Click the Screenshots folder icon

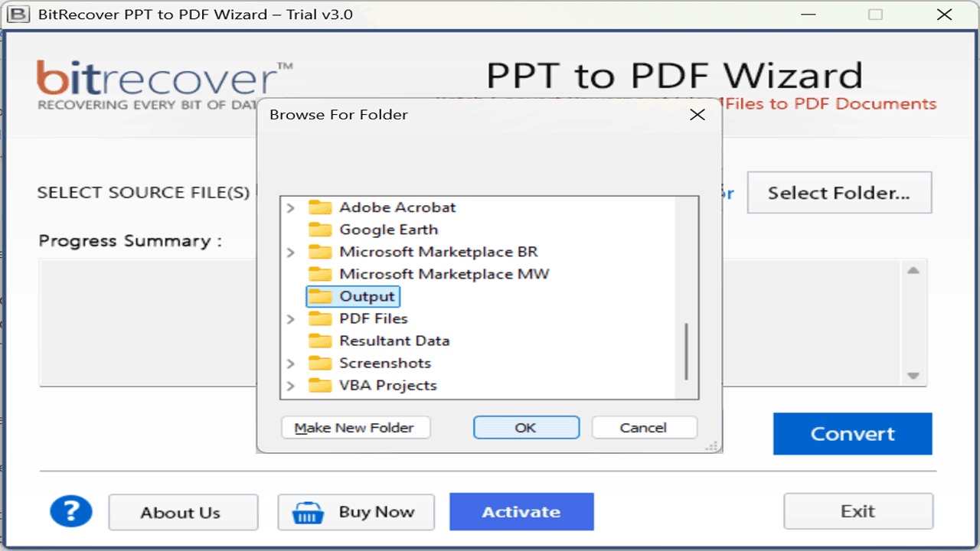(x=320, y=363)
